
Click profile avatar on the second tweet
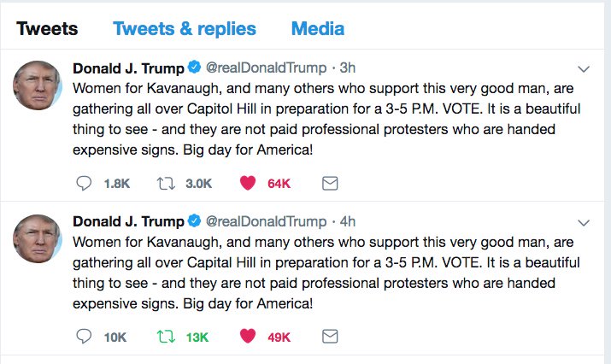[36, 238]
